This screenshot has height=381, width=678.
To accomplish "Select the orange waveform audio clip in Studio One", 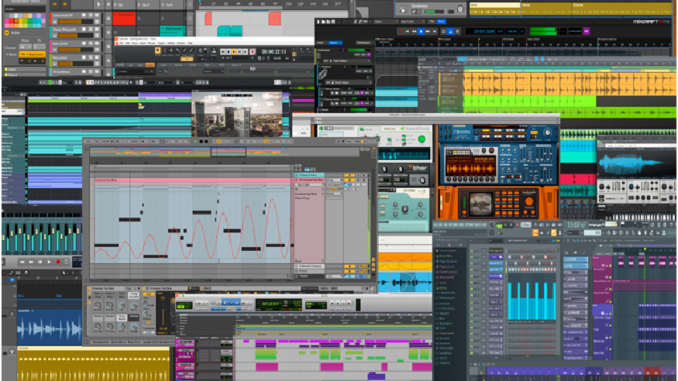I will tap(569, 84).
